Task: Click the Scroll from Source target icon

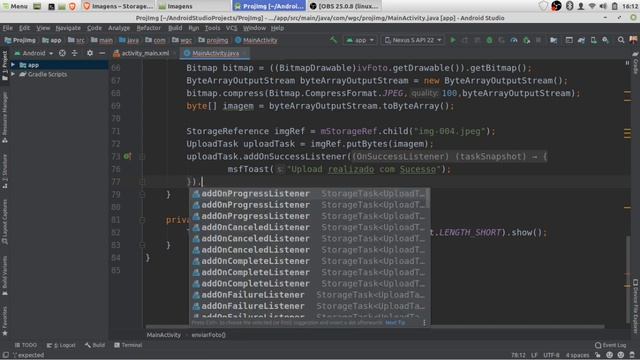Action: [62, 53]
